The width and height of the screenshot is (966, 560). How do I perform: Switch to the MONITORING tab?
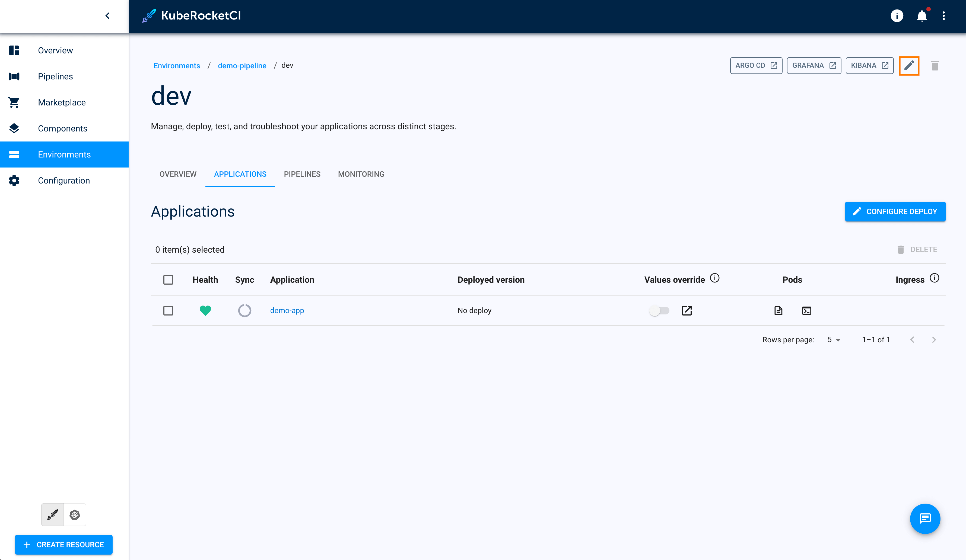point(361,174)
